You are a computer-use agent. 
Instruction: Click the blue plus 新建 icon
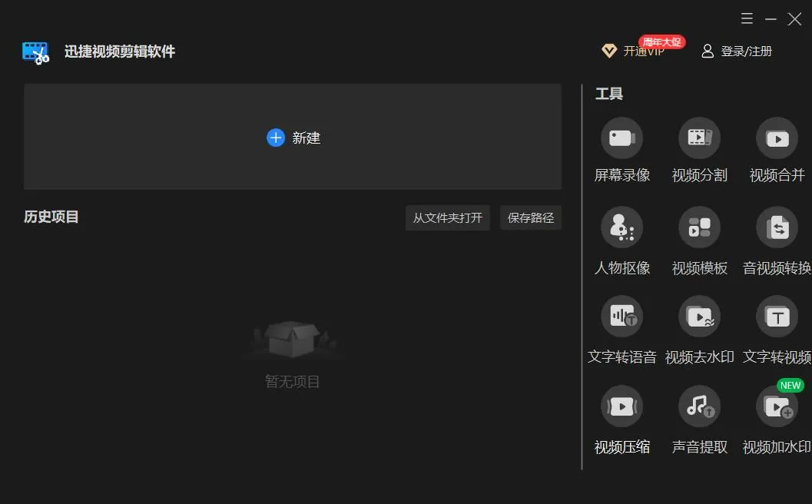[276, 138]
